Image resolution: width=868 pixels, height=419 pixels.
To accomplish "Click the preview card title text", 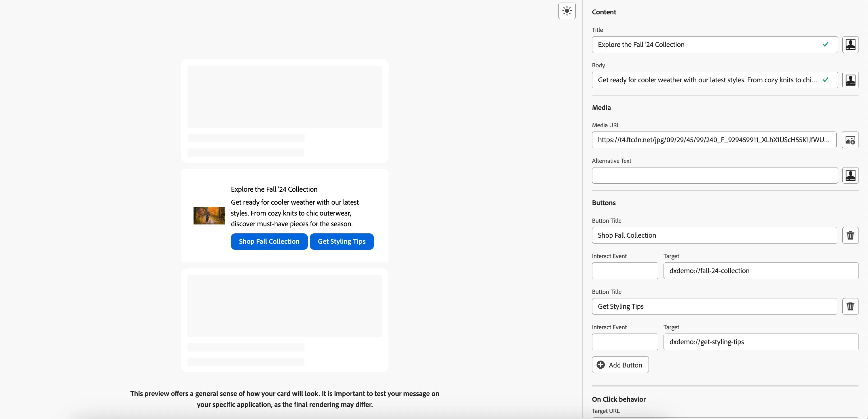I will [274, 189].
